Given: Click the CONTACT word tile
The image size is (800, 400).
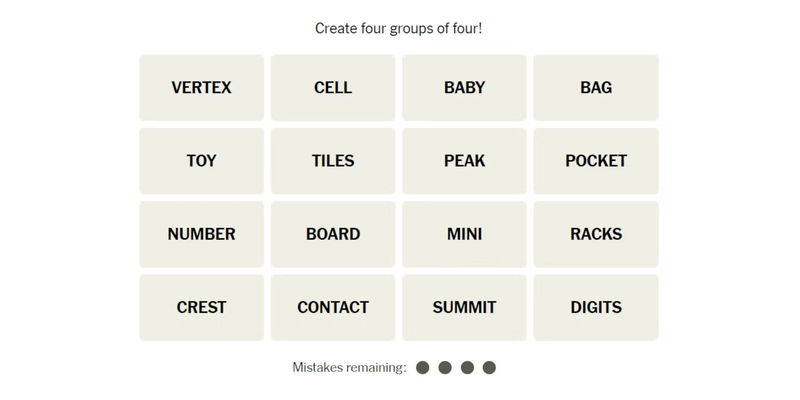Looking at the screenshot, I should (x=333, y=307).
